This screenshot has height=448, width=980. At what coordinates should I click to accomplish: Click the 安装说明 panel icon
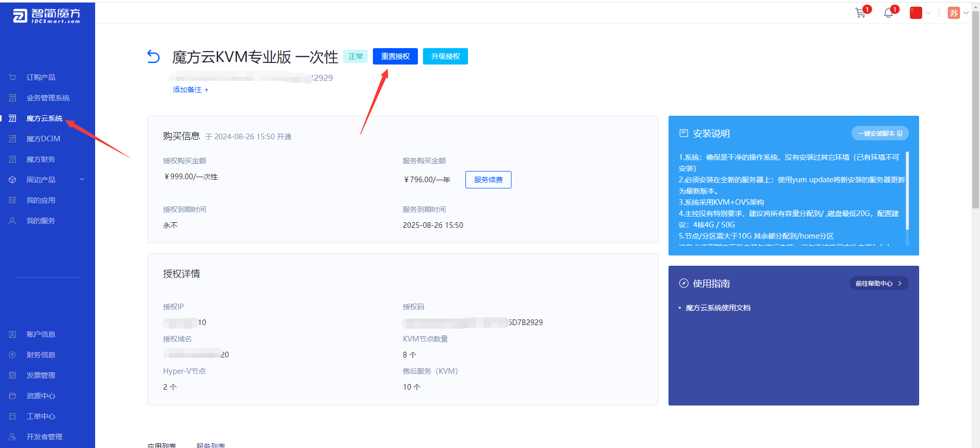coord(683,133)
